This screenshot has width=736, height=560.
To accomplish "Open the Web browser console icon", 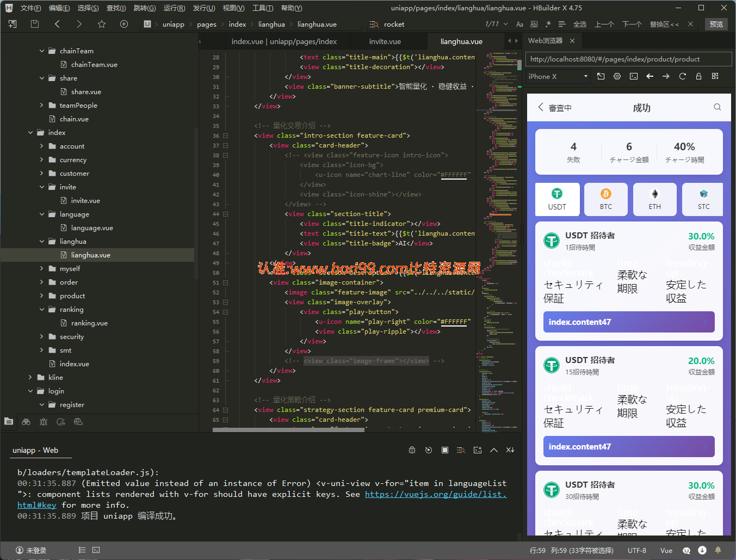I will click(634, 76).
